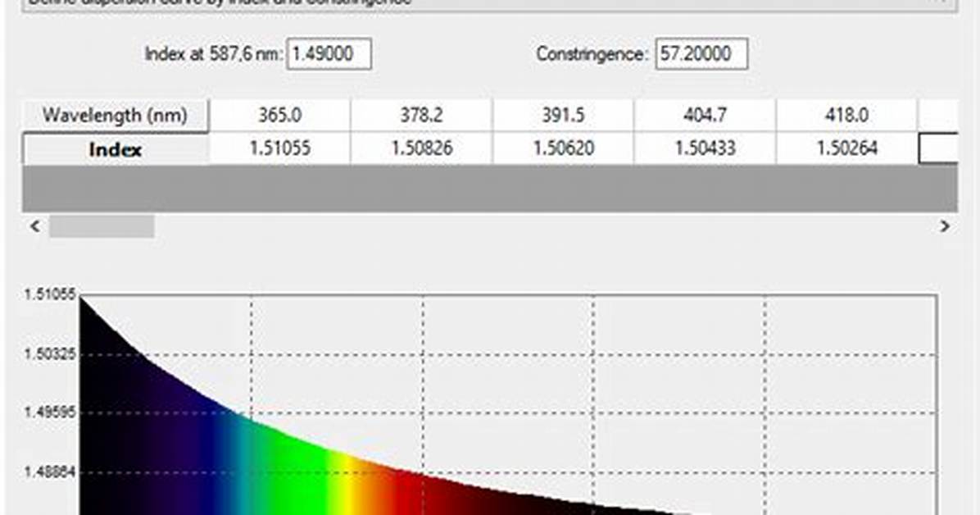The image size is (980, 515).
Task: Click the 'Index at 587.6 nm:' label
Action: (x=214, y=54)
